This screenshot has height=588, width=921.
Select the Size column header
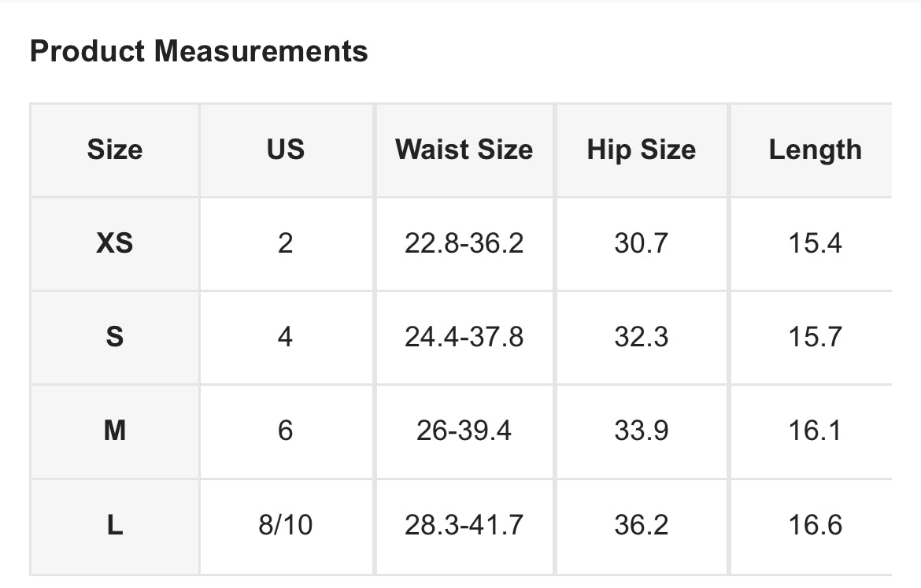click(115, 150)
